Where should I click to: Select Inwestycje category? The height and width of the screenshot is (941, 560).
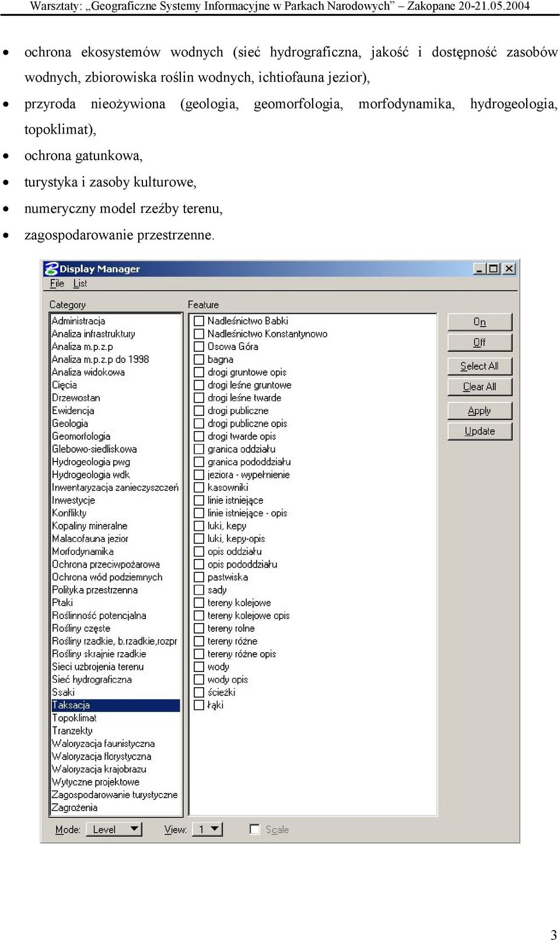coord(73,501)
